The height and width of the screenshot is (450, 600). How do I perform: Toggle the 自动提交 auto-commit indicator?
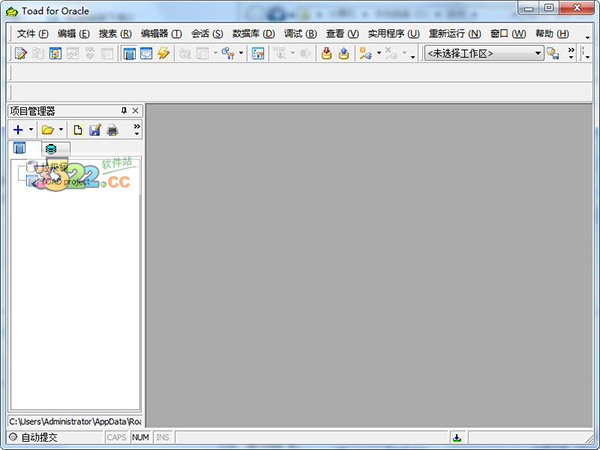(x=13, y=437)
